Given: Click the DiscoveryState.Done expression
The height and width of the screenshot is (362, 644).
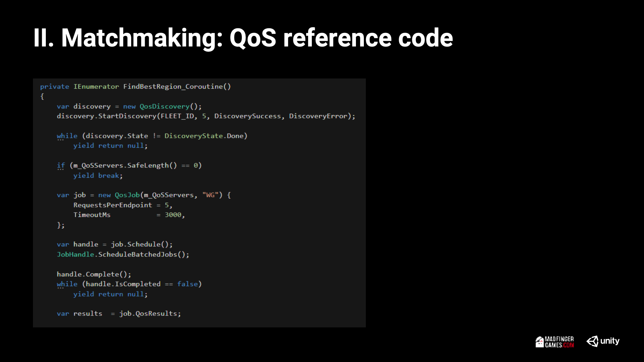Looking at the screenshot, I should tap(204, 136).
